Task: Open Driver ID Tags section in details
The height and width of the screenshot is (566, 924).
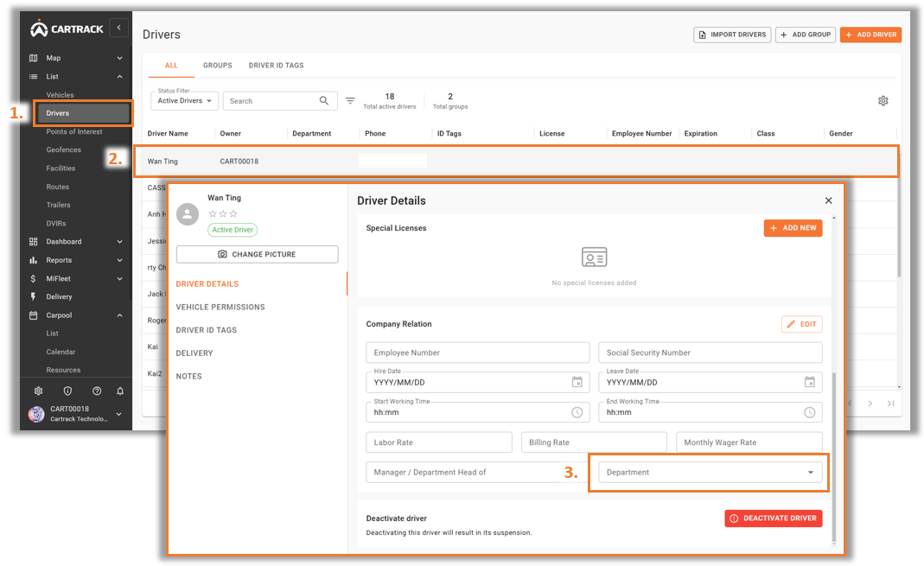Action: coord(207,330)
